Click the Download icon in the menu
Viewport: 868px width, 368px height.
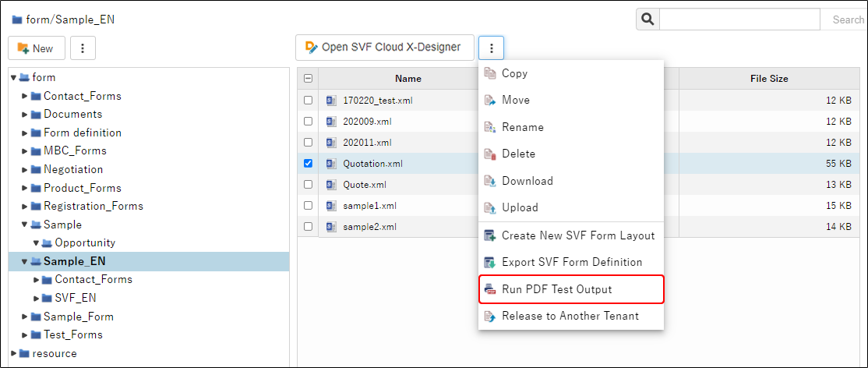click(x=490, y=181)
